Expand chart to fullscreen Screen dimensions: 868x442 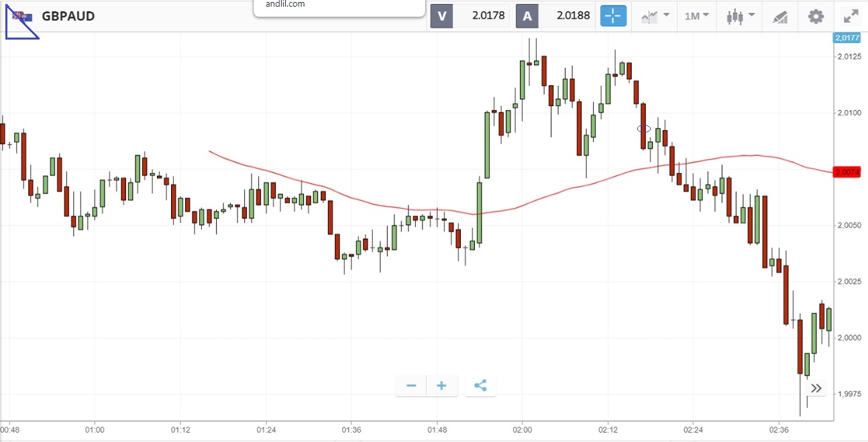(x=851, y=16)
